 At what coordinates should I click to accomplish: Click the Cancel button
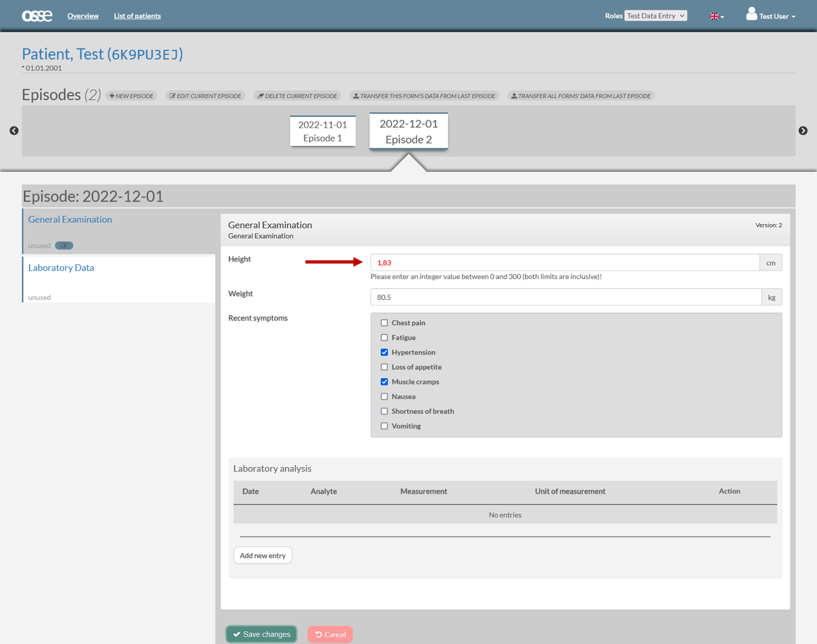(330, 634)
